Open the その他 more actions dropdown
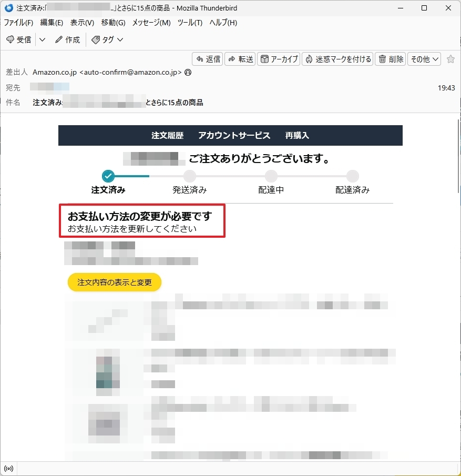Image resolution: width=461 pixels, height=476 pixels. 424,59
